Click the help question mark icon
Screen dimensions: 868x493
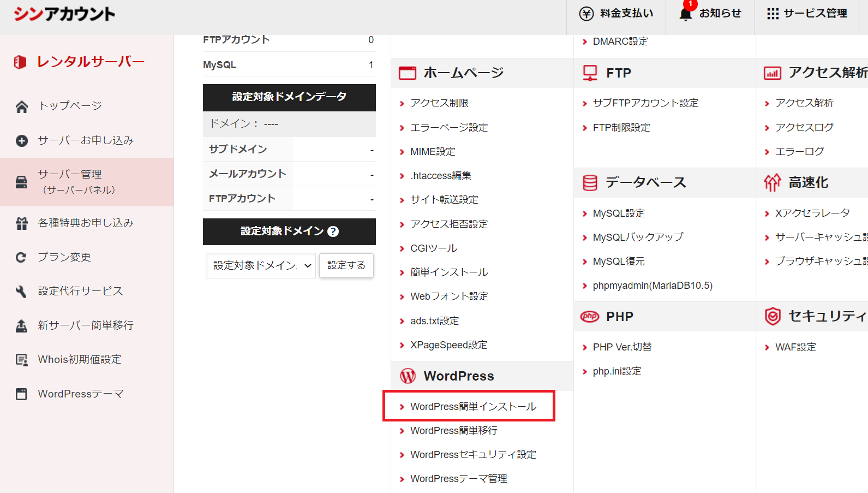(333, 231)
